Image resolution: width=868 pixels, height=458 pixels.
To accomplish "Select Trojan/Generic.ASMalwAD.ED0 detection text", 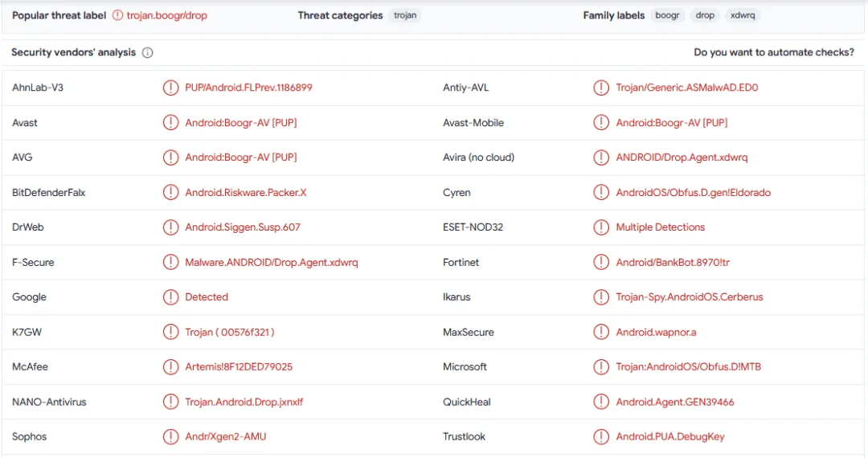I will tap(687, 88).
